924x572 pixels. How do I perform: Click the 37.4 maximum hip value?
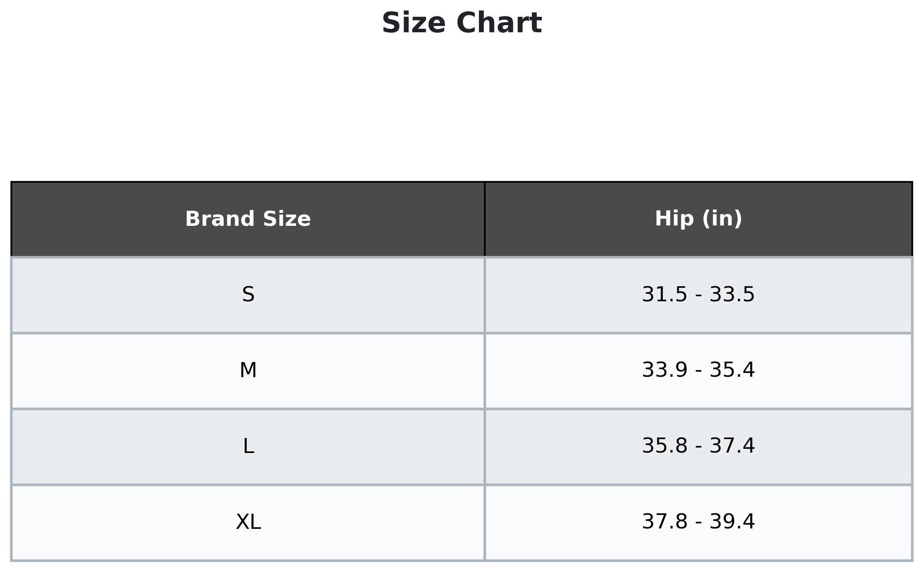click(732, 446)
